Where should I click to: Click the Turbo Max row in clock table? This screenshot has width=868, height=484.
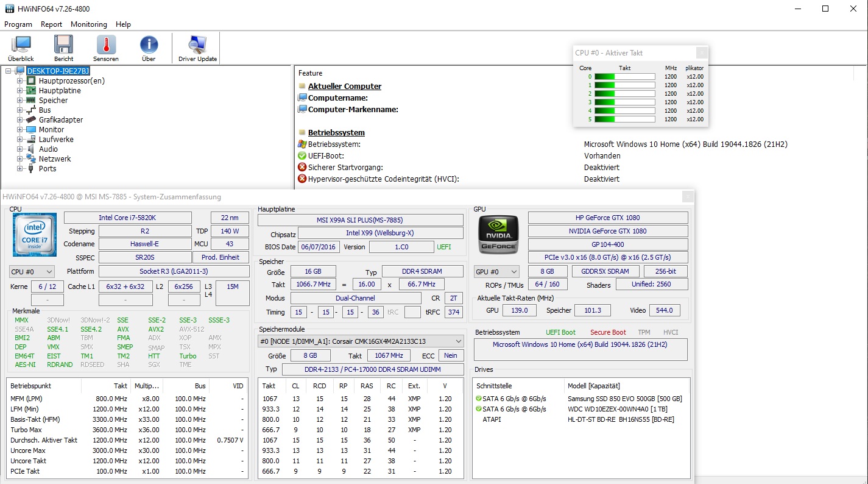127,430
